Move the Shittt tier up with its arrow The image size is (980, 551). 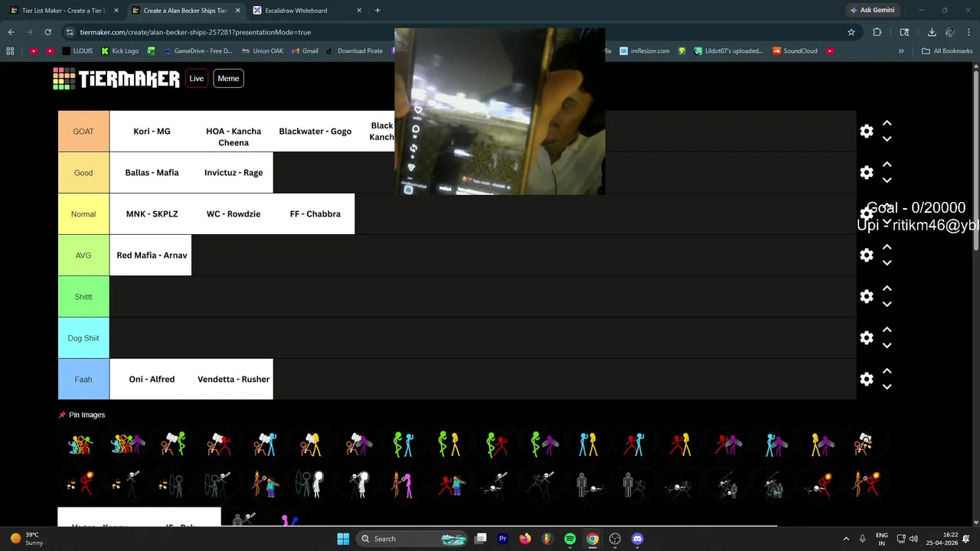[887, 289]
